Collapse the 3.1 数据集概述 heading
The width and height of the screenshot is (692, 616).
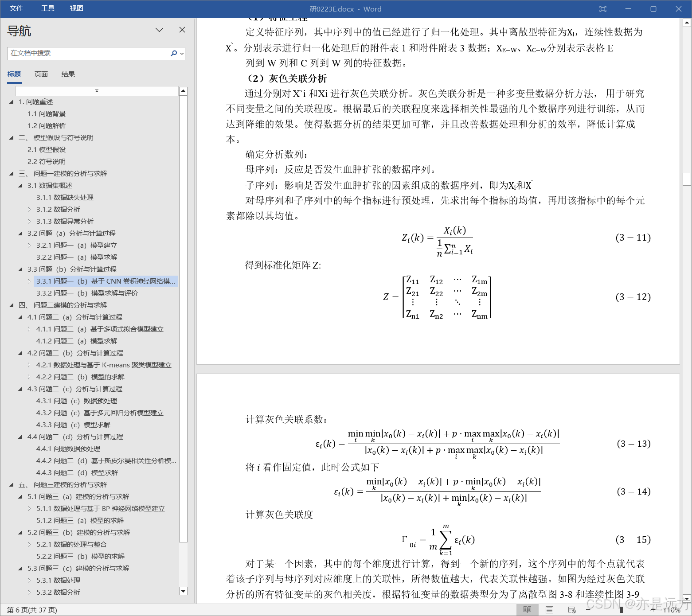(x=20, y=186)
